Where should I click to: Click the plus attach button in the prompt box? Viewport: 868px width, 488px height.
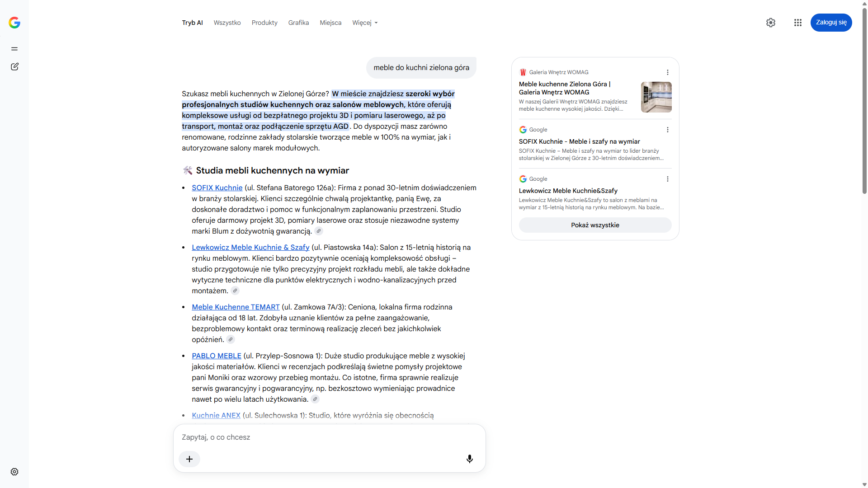tap(189, 459)
